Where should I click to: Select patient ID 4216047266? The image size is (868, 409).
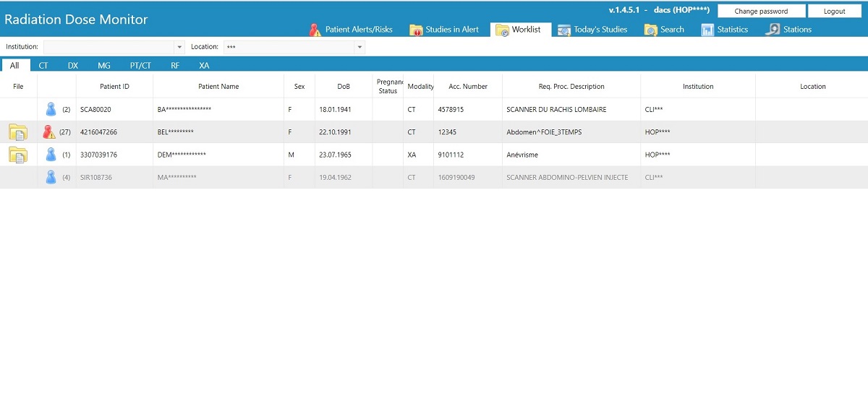point(98,132)
